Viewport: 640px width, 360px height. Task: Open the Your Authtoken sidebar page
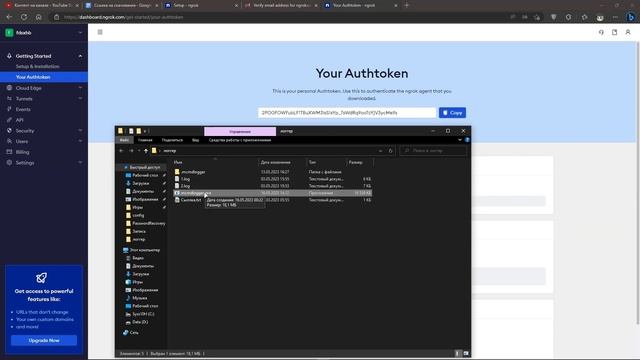click(x=44, y=77)
